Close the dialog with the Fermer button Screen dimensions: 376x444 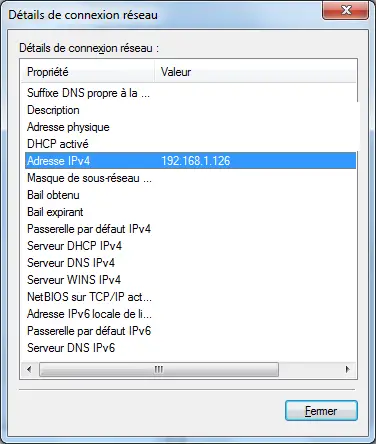pos(321,410)
